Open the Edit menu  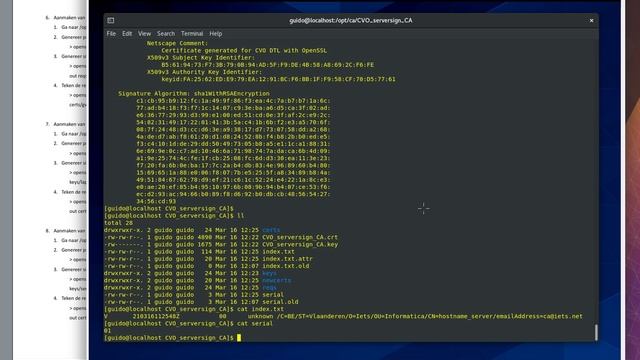[x=127, y=34]
